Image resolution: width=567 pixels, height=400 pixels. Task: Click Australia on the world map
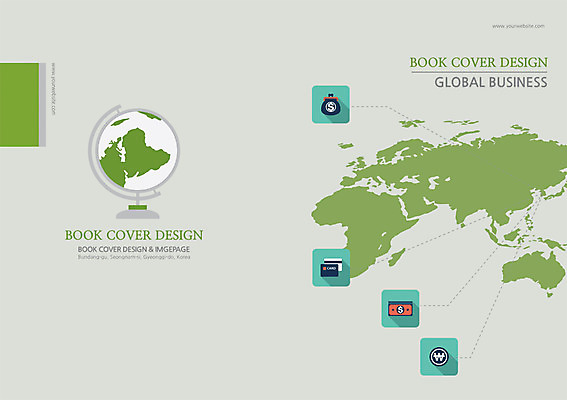click(x=533, y=270)
